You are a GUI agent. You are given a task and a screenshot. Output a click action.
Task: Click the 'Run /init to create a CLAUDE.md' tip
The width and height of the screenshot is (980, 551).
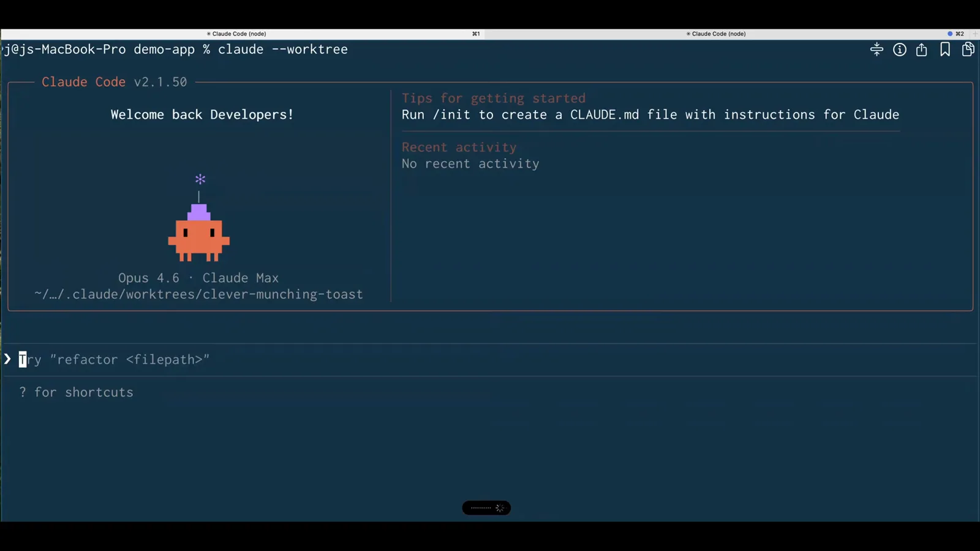(650, 114)
